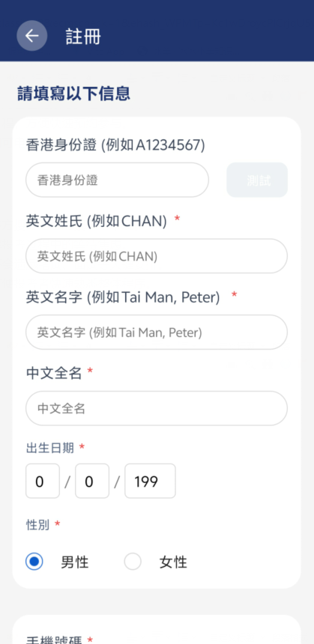Select the birth month field

[x=92, y=481]
